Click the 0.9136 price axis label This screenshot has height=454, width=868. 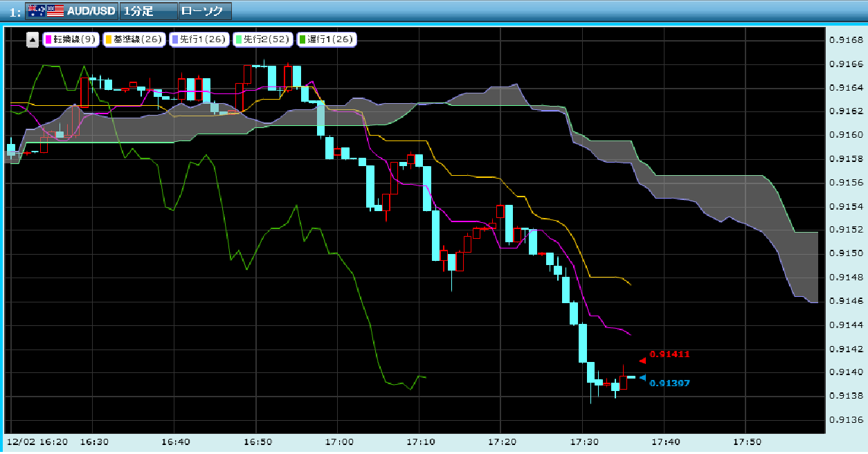(x=847, y=419)
